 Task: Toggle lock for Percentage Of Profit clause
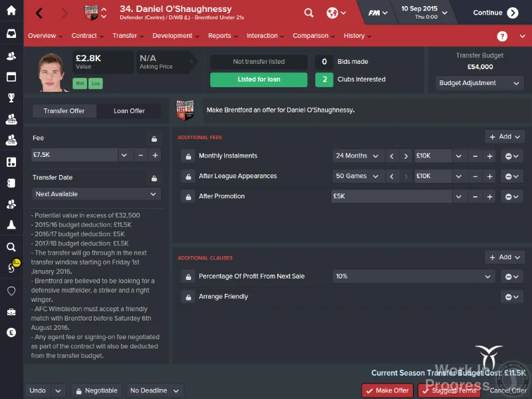(x=188, y=277)
